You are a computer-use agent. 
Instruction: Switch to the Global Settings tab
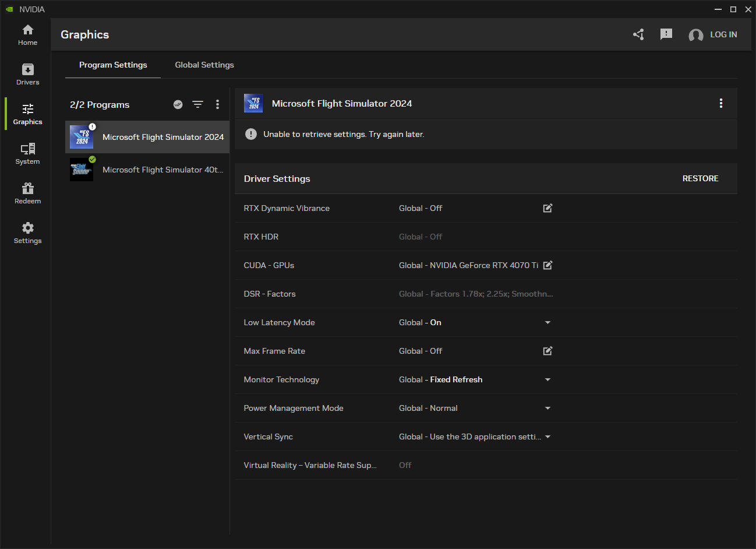(x=204, y=65)
